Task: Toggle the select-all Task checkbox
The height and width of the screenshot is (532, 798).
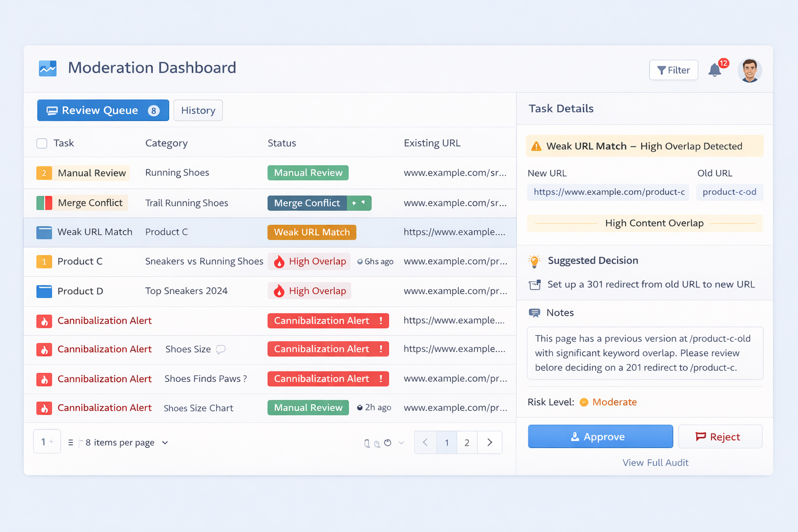Action: coord(42,143)
